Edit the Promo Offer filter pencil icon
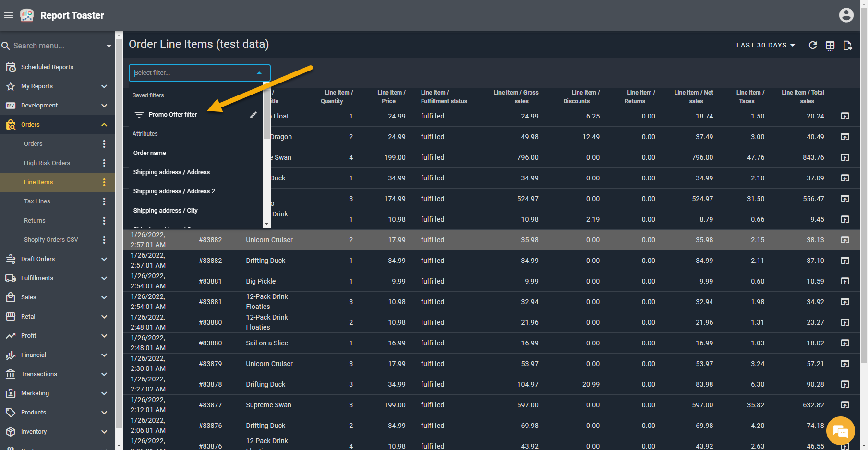 point(253,115)
